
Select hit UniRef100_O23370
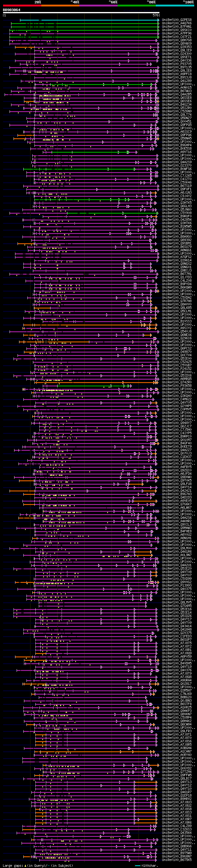point(176,165)
